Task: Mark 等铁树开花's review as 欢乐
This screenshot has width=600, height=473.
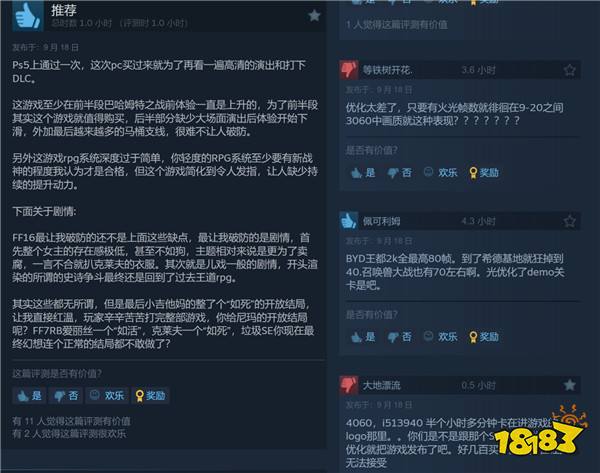Action: coord(441,173)
